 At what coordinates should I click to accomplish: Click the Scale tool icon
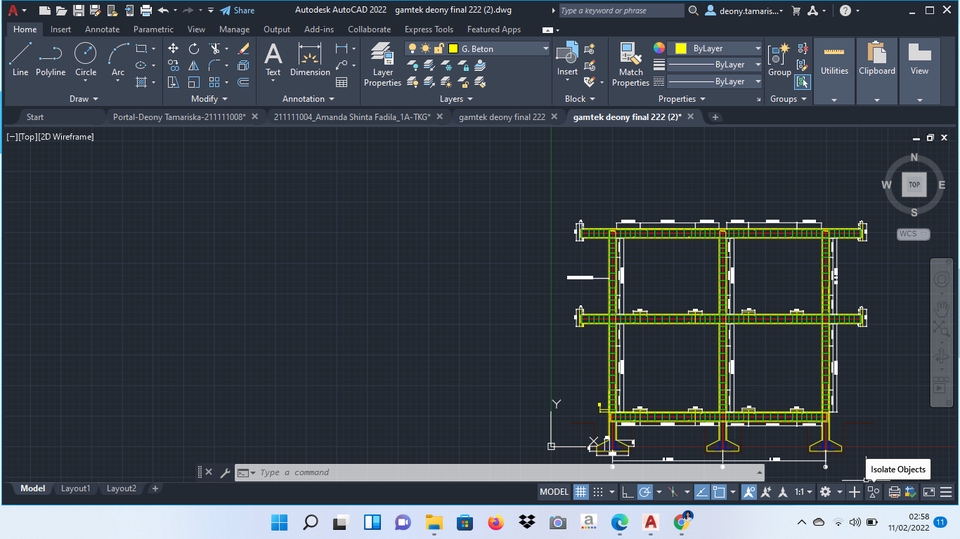tap(193, 81)
